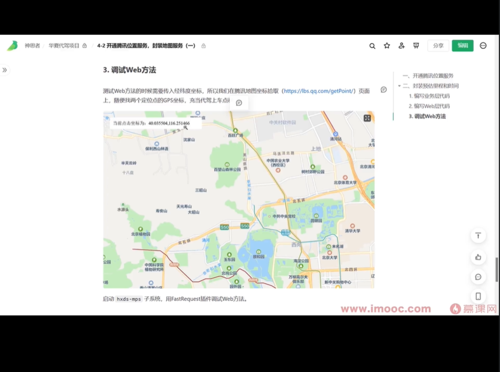Jump to outline item 一、开通腾讯位置服务
The image size is (500, 372).
click(x=428, y=76)
